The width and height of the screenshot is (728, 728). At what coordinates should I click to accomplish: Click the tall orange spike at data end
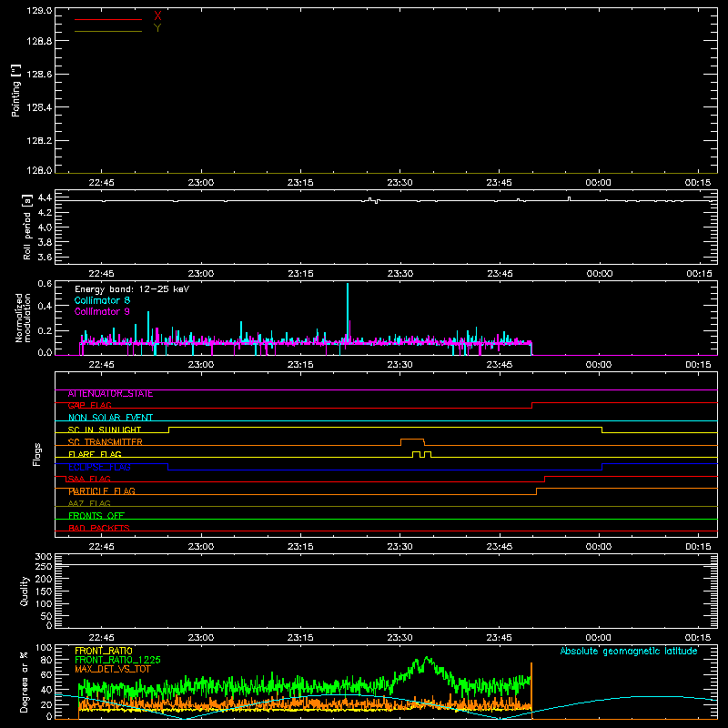click(531, 691)
